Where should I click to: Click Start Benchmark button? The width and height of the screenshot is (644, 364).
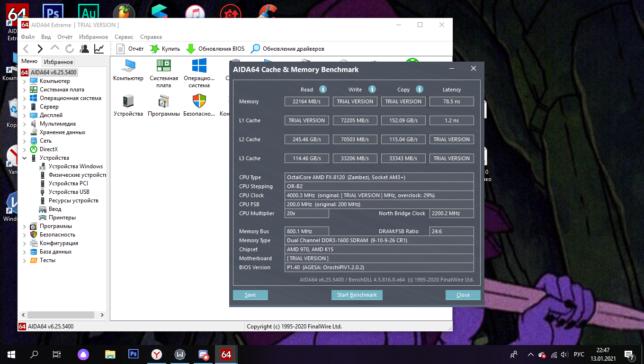[357, 295]
